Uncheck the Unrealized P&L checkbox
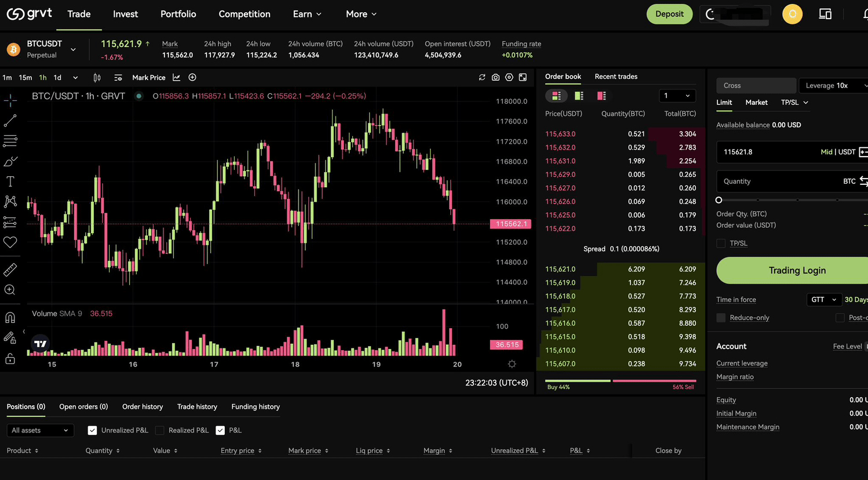The width and height of the screenshot is (868, 480). tap(92, 430)
